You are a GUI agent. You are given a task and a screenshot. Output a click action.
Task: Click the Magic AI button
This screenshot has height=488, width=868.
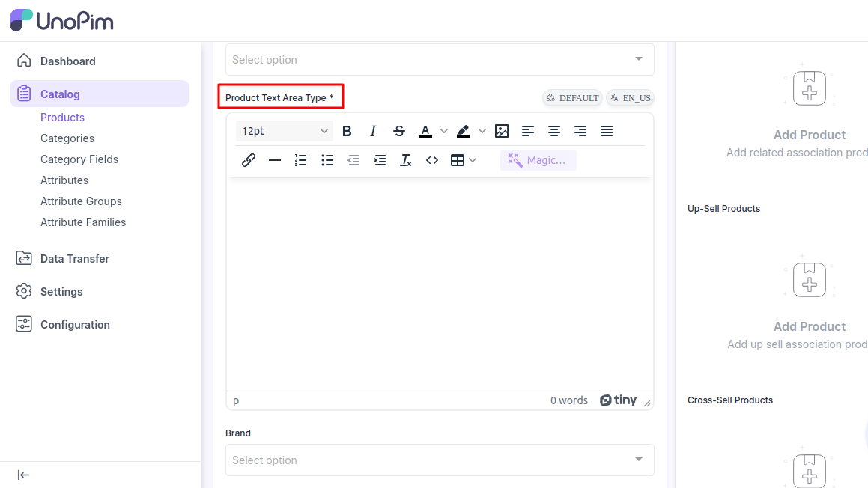click(x=538, y=160)
